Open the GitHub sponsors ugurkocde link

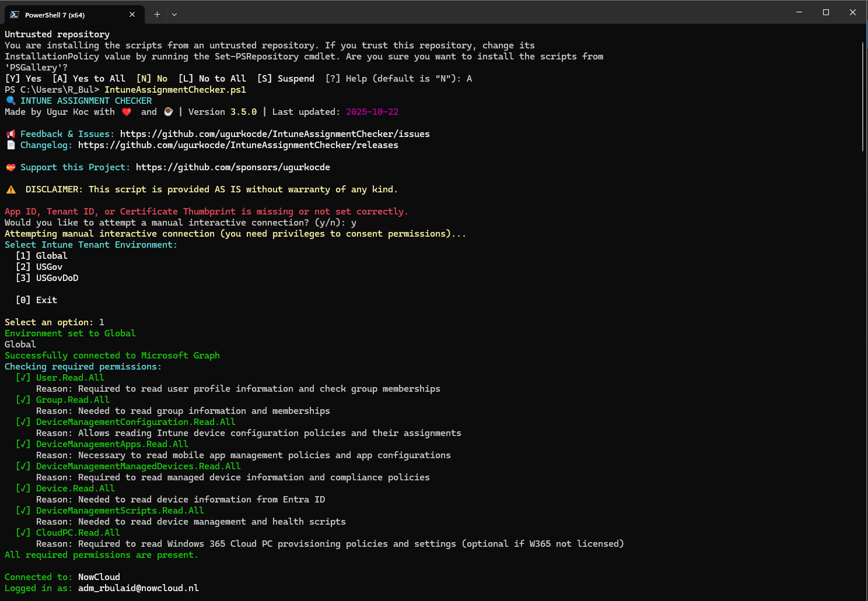pos(233,167)
